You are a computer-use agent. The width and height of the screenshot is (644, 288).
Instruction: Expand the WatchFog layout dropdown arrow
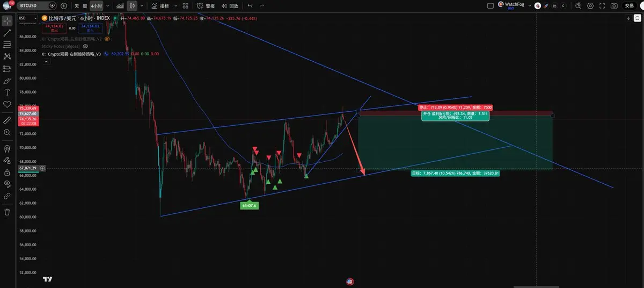530,6
